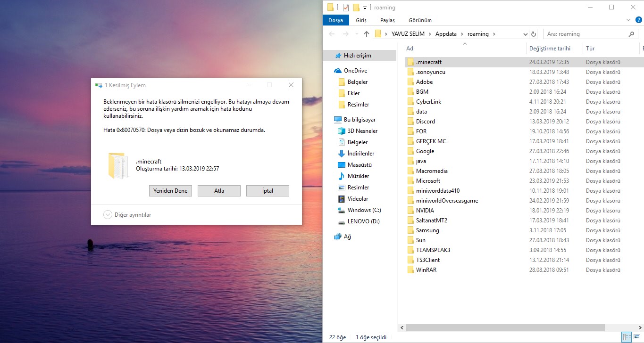
Task: Click the Yeniden Dene button
Action: pos(170,191)
